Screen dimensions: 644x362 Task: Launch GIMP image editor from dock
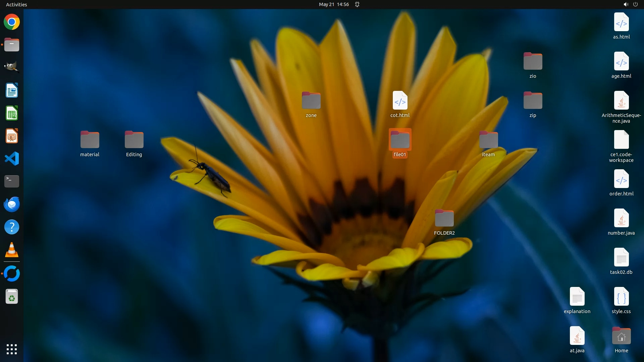[12, 67]
